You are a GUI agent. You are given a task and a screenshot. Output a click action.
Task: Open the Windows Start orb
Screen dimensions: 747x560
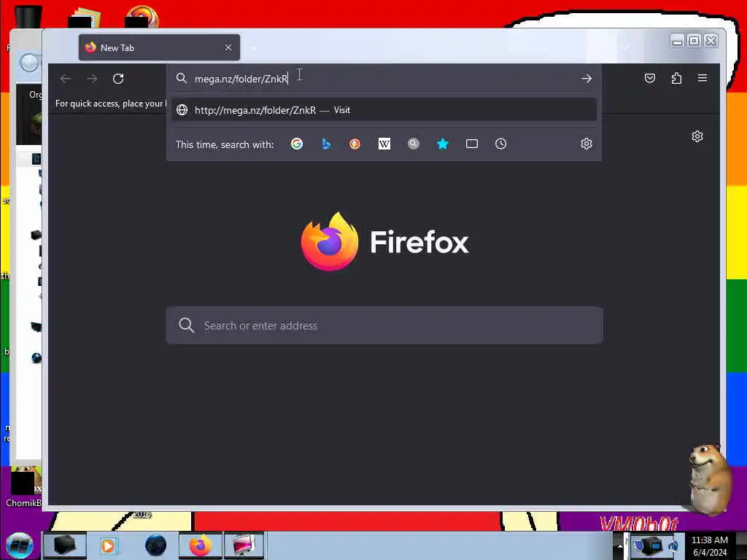(x=20, y=545)
